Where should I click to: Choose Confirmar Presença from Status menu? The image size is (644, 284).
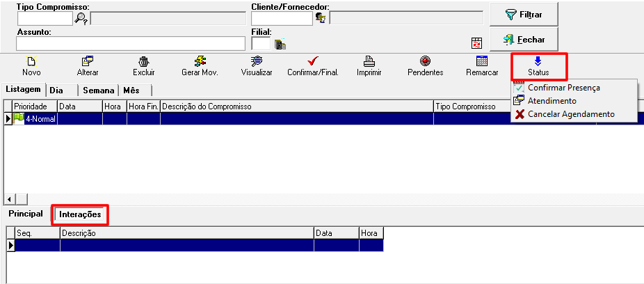point(563,88)
